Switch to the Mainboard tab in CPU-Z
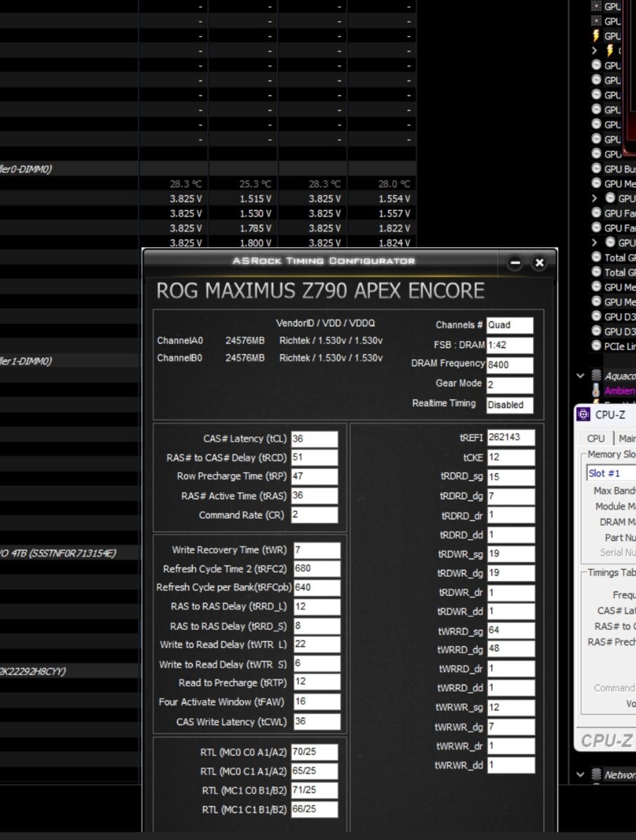 (x=626, y=438)
